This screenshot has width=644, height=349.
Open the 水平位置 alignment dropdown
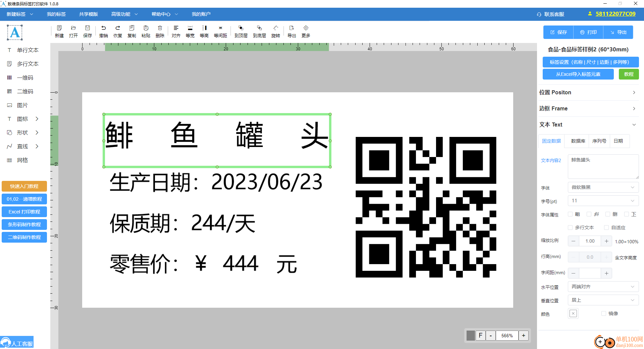[603, 287]
